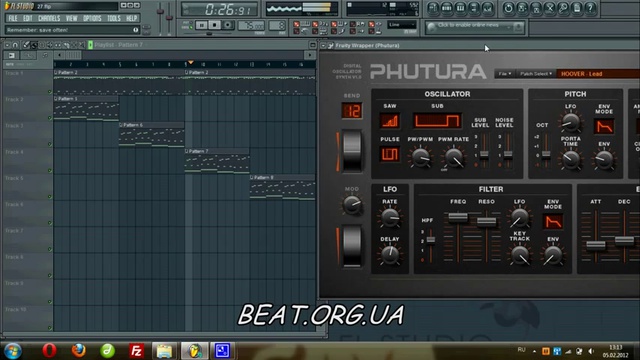The width and height of the screenshot is (640, 360).
Task: Open the EDIT menu
Action: 28,18
